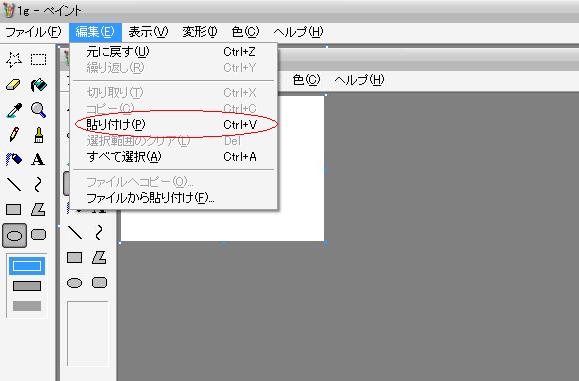The height and width of the screenshot is (381, 579).
Task: Activate the Magnifier tool
Action: pyautogui.click(x=38, y=110)
